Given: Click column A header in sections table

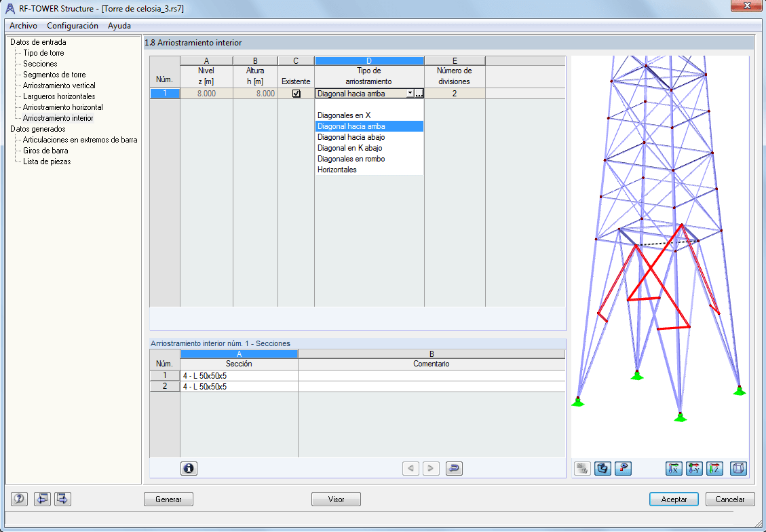Looking at the screenshot, I should pyautogui.click(x=239, y=354).
